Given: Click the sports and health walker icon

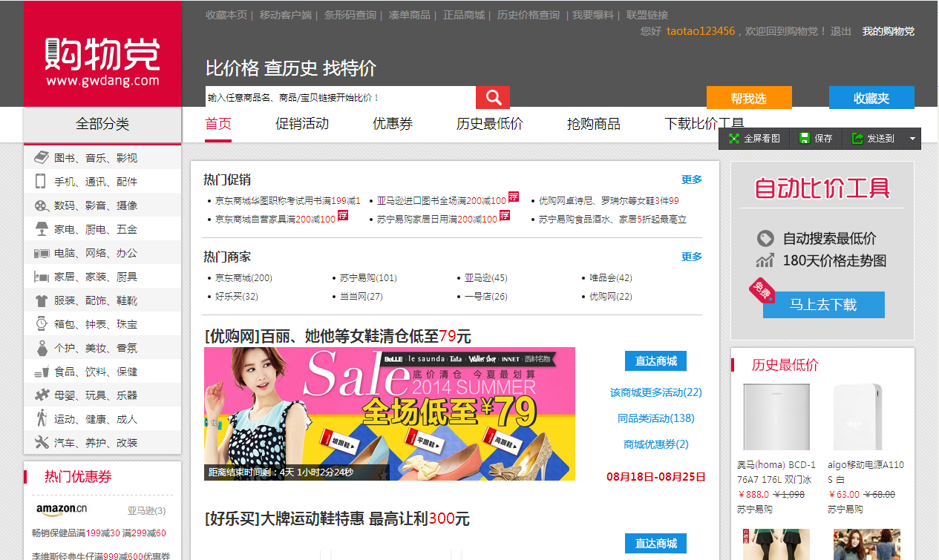Looking at the screenshot, I should (x=42, y=418).
